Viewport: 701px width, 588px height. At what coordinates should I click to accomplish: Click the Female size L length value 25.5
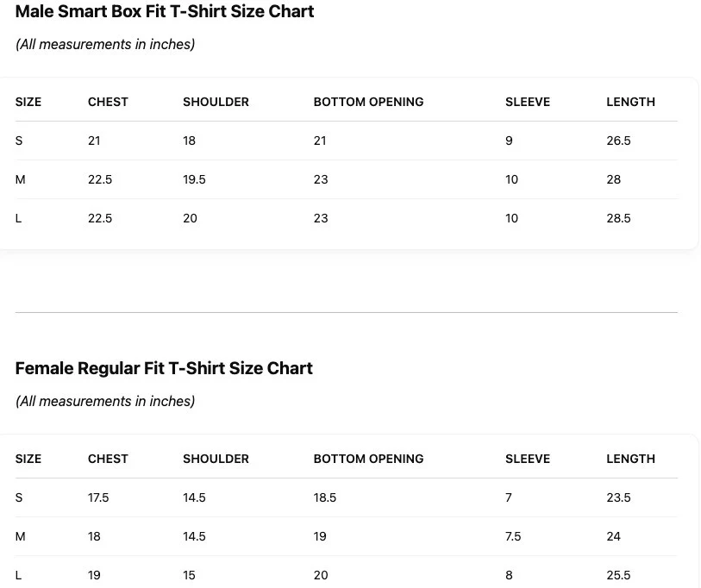pyautogui.click(x=618, y=575)
